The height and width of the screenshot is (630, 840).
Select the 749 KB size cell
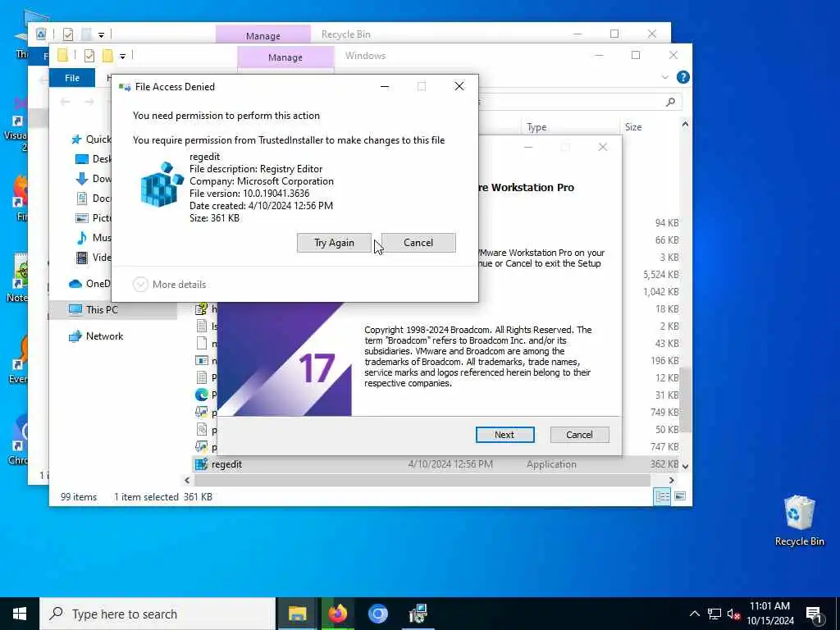coord(664,412)
